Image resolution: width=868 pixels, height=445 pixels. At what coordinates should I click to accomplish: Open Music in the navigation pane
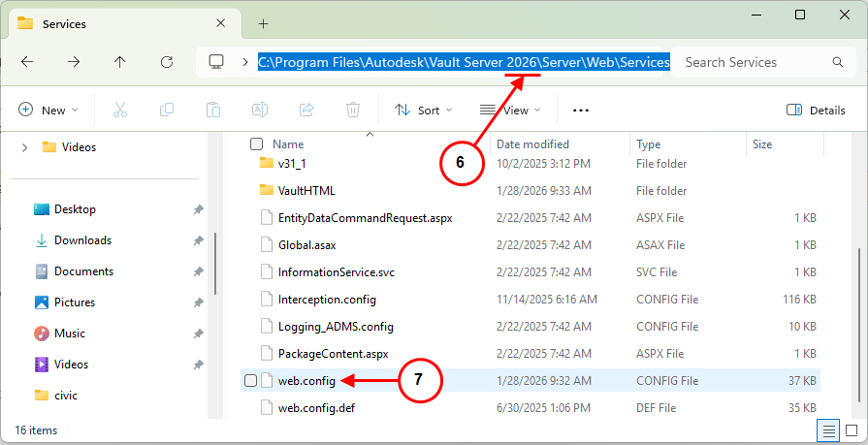[x=70, y=334]
